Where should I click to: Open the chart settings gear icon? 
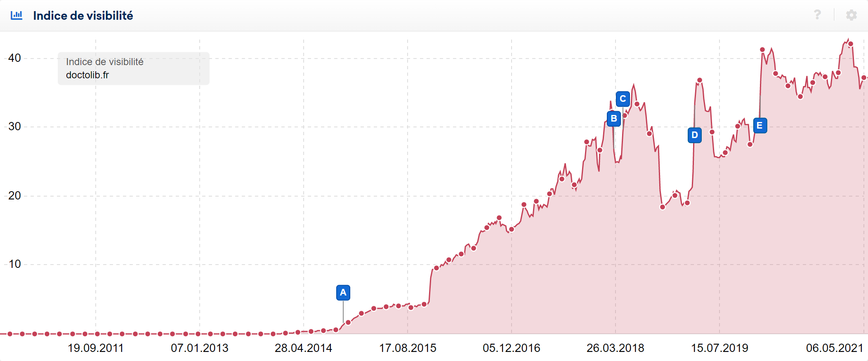[x=851, y=15]
